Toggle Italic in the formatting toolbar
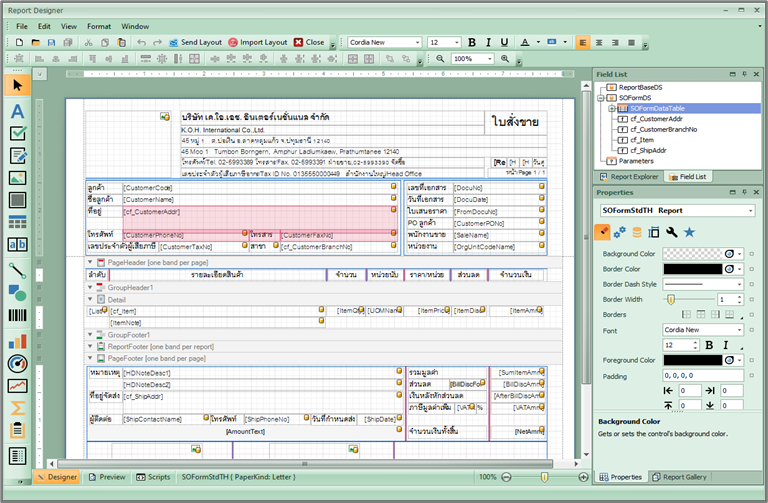This screenshot has height=503, width=768. pos(488,42)
